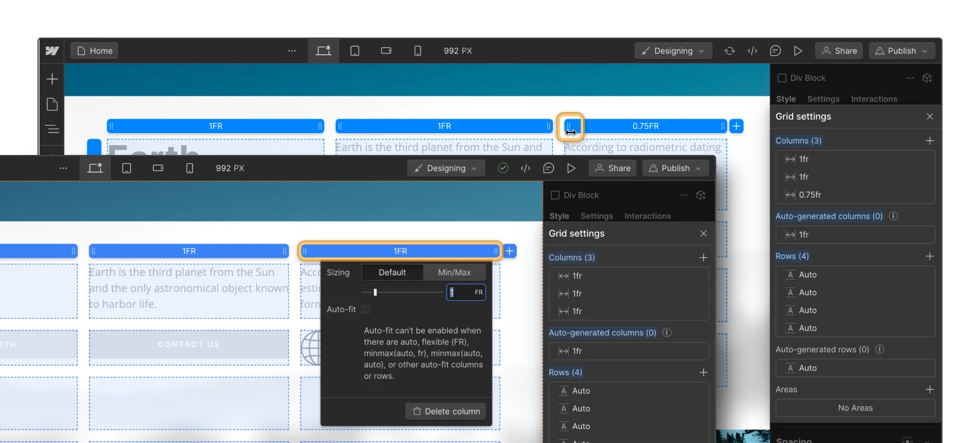Switch to tablet breakpoint in top toolbar

pyautogui.click(x=355, y=51)
